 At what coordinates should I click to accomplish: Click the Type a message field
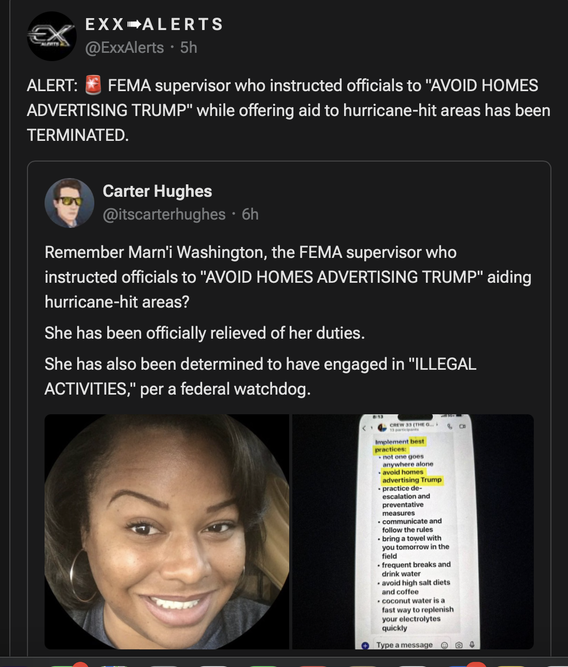click(x=405, y=645)
